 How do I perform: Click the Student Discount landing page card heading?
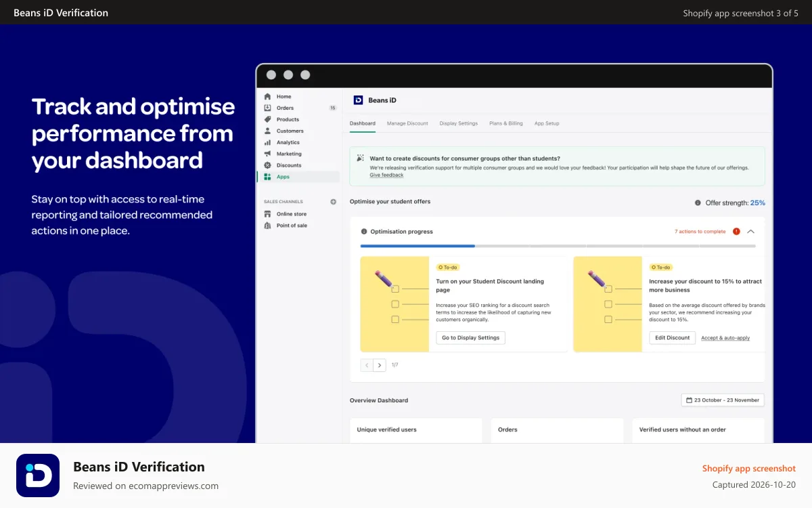click(x=490, y=285)
